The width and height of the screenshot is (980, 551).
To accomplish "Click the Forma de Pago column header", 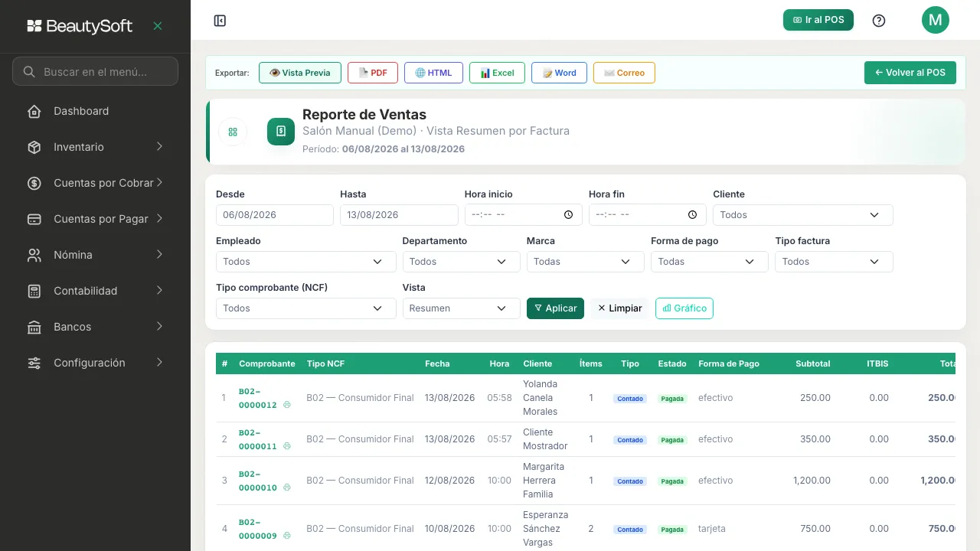I will click(x=729, y=364).
